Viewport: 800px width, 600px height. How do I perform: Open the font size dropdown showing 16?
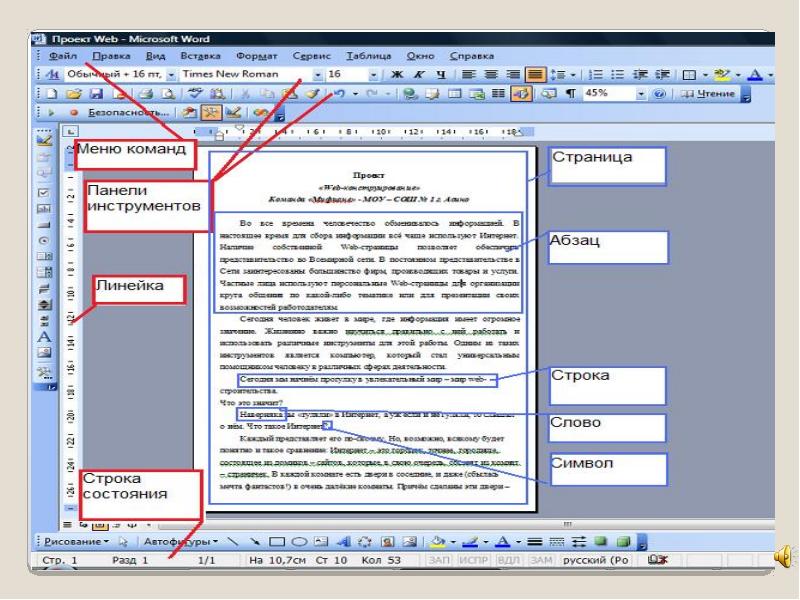point(374,75)
